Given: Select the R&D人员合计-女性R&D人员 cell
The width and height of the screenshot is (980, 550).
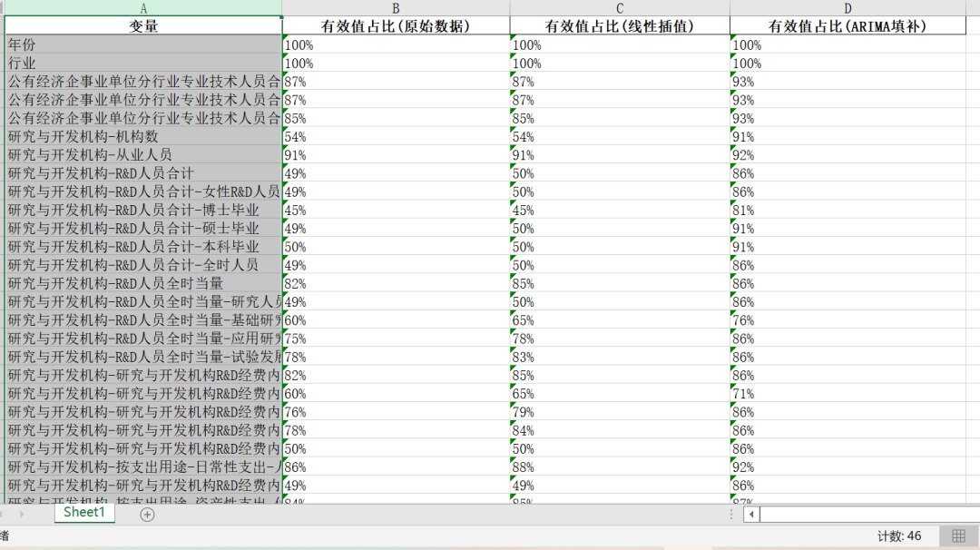Looking at the screenshot, I should pyautogui.click(x=143, y=192).
